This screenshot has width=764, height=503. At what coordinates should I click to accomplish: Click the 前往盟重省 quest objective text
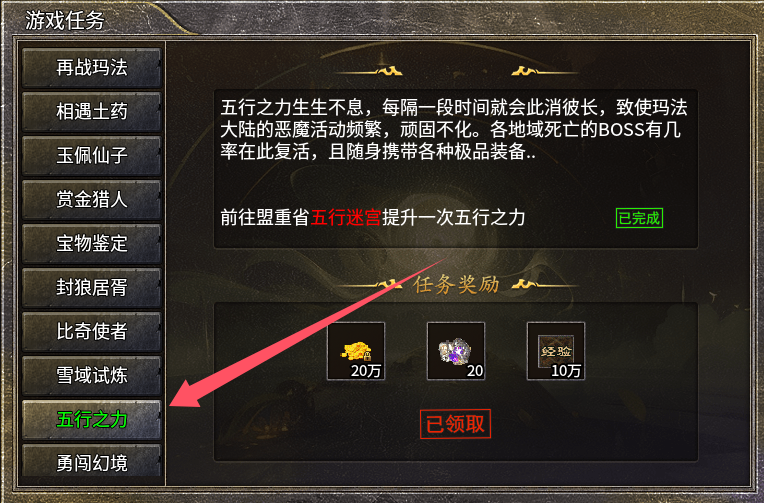[x=265, y=217]
